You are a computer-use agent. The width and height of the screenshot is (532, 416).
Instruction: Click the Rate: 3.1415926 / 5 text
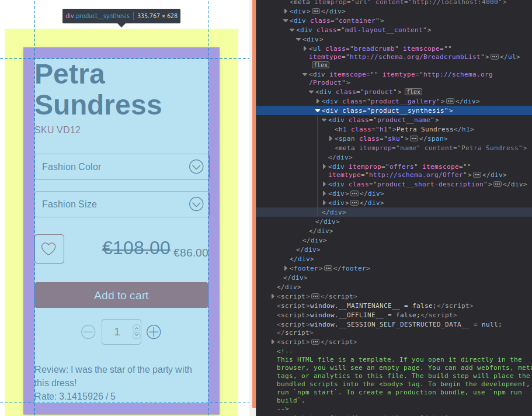pyautogui.click(x=75, y=396)
